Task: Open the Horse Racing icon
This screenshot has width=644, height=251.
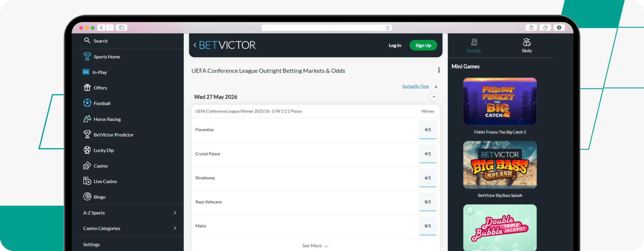Action: click(x=87, y=119)
